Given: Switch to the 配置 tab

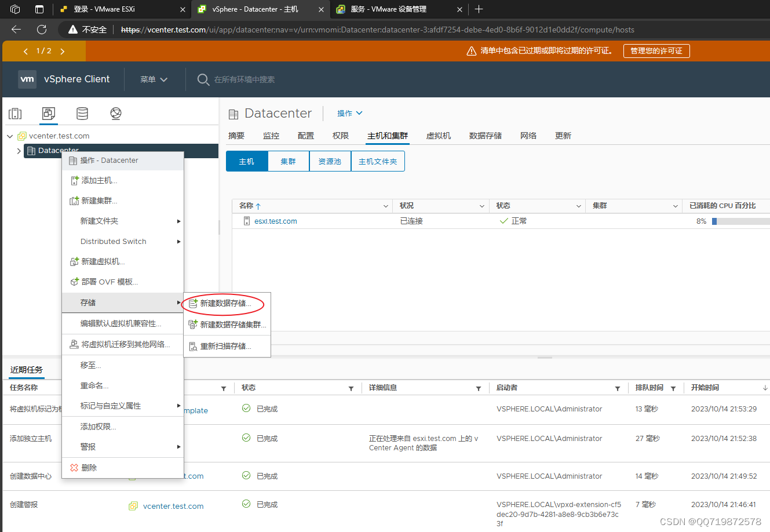Looking at the screenshot, I should 306,136.
